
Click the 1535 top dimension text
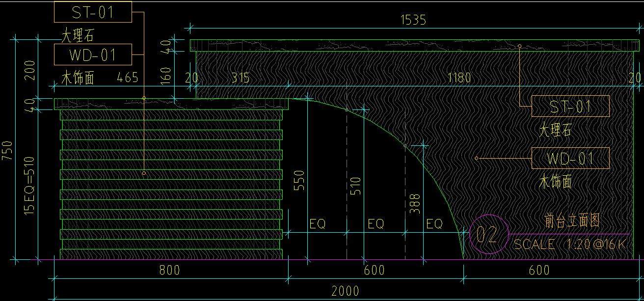tap(413, 20)
